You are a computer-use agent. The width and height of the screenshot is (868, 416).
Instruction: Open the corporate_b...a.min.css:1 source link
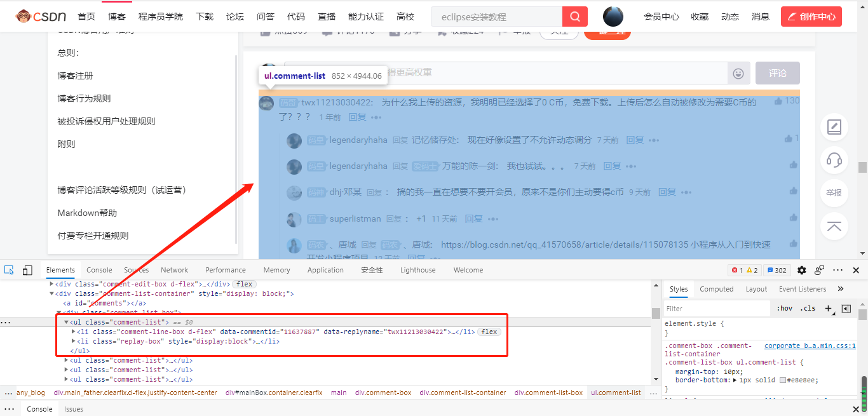810,346
